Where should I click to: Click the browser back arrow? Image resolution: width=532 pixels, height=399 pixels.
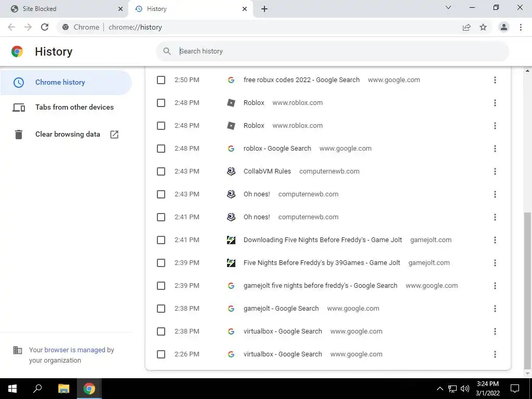coord(11,27)
